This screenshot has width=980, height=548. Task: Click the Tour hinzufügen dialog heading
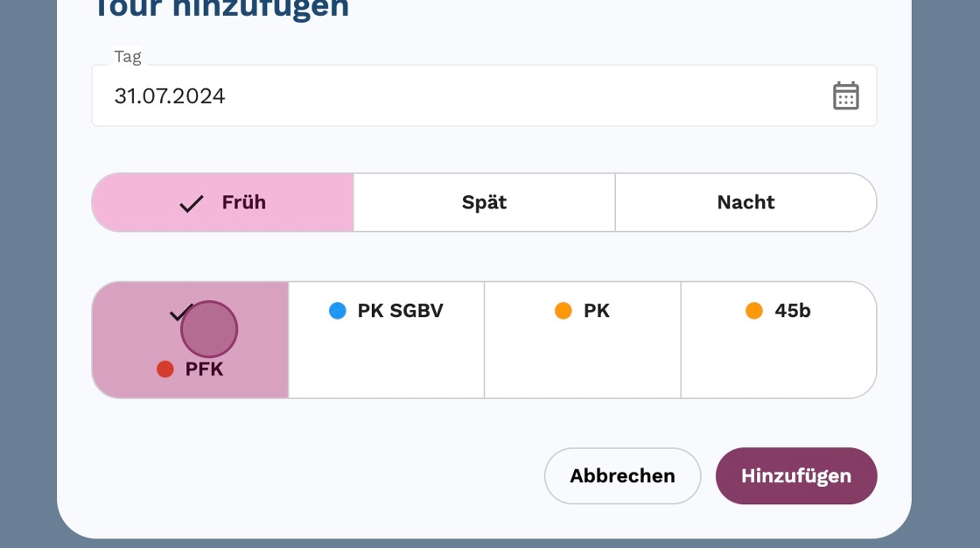220,9
